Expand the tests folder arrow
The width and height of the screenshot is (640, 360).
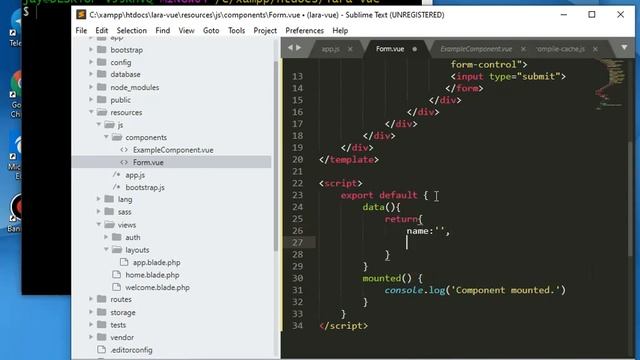(x=91, y=325)
